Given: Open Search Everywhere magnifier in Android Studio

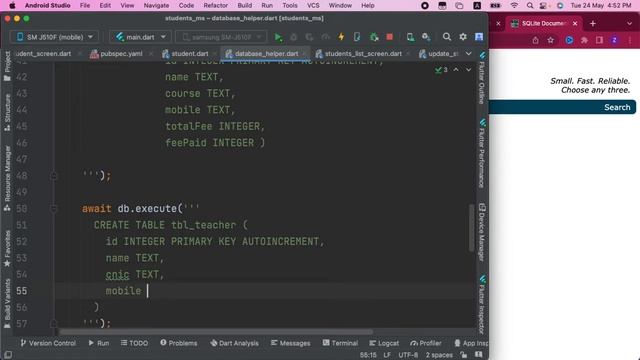Looking at the screenshot, I should coord(447,37).
